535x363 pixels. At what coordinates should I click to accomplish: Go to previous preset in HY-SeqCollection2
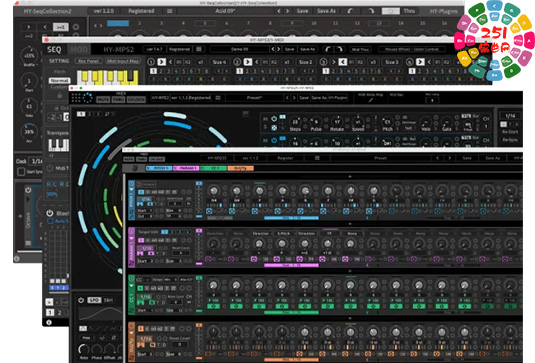click(x=279, y=11)
